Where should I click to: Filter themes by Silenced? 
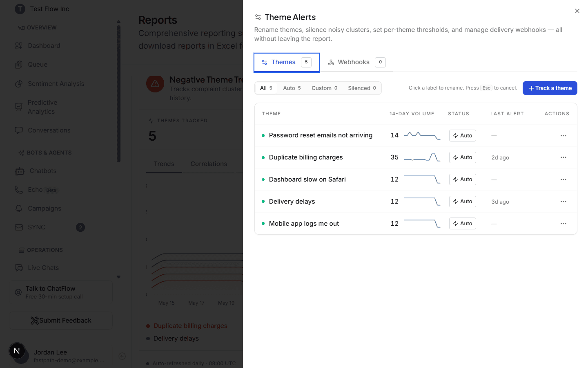[362, 88]
